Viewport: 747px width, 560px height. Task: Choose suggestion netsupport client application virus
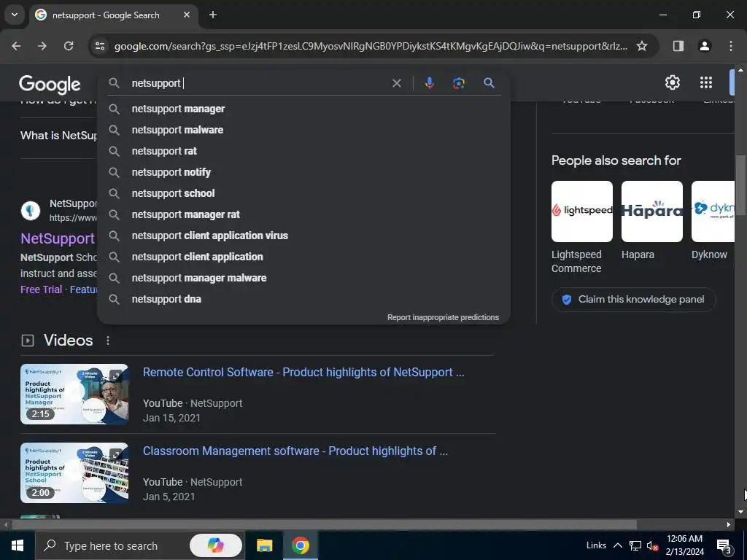304,236
